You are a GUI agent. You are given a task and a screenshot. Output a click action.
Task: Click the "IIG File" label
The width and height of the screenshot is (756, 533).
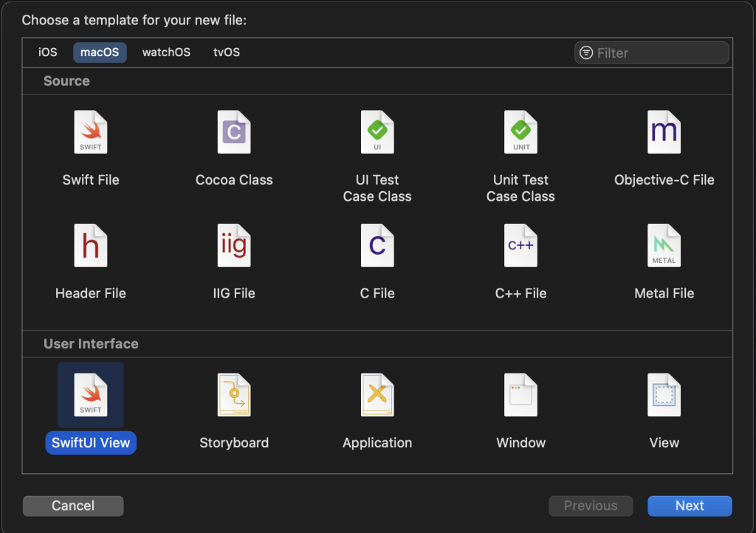coord(234,293)
